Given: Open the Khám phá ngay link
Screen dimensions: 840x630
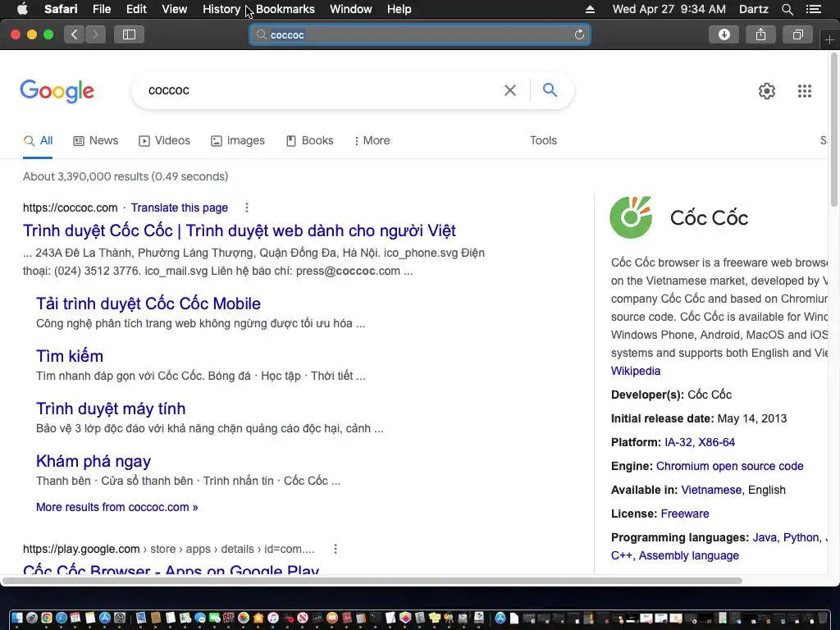Looking at the screenshot, I should pyautogui.click(x=94, y=461).
